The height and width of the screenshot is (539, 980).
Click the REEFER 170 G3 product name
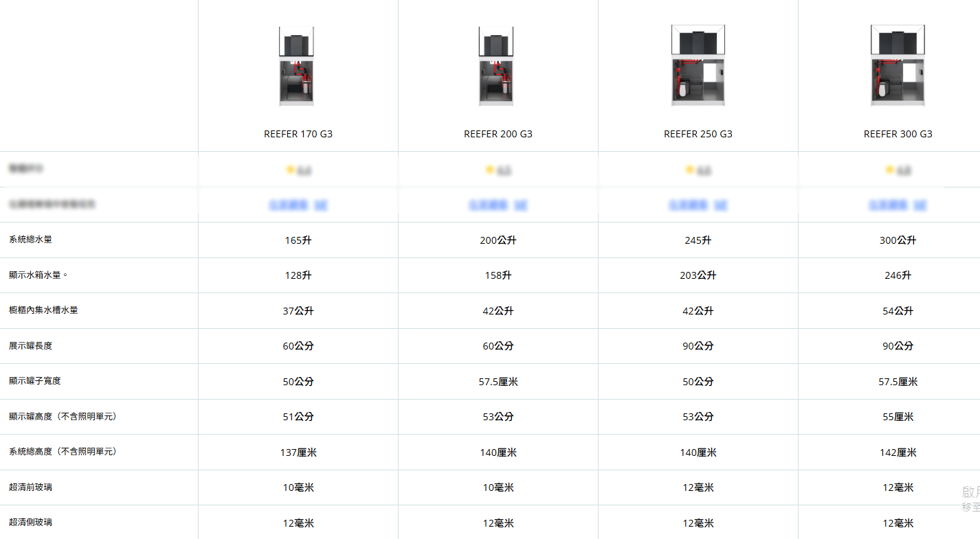298,134
